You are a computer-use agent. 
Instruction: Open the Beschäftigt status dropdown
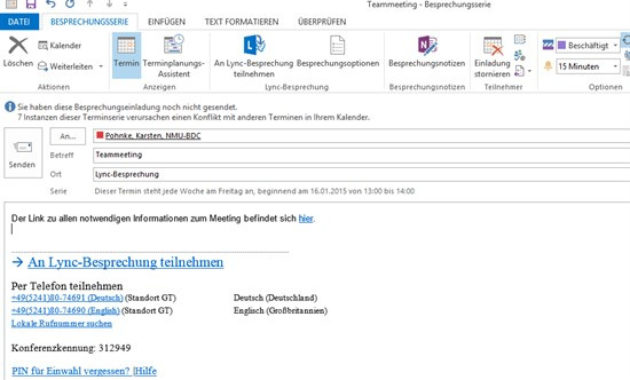(x=615, y=45)
